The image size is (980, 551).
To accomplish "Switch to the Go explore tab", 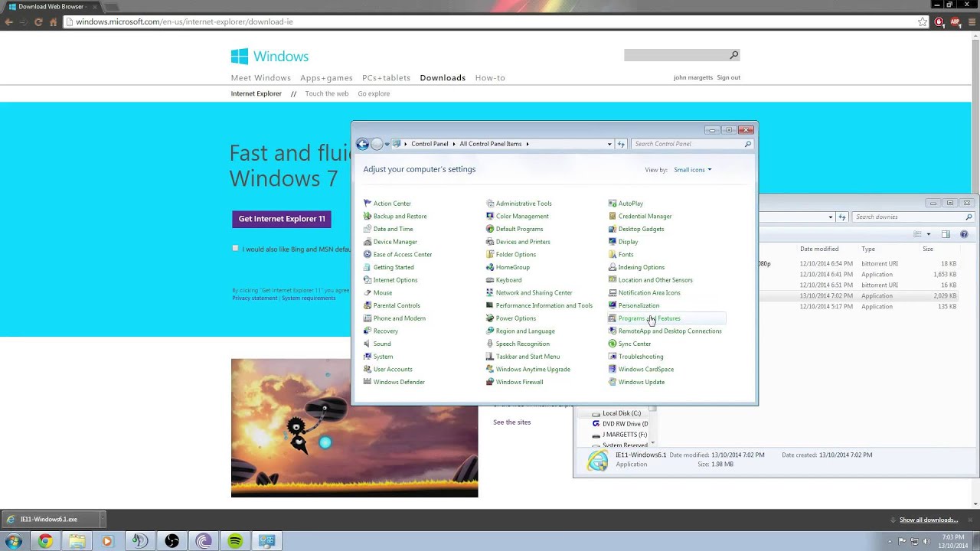I will (x=374, y=93).
